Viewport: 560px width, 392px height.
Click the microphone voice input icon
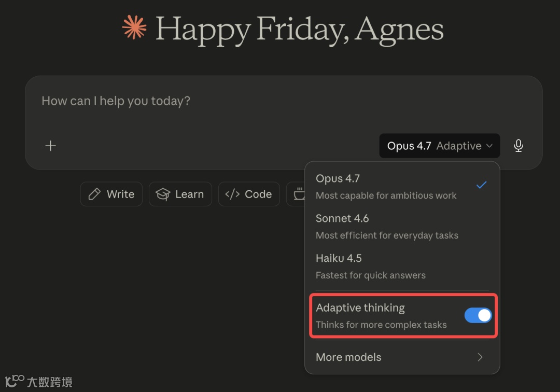click(x=518, y=146)
